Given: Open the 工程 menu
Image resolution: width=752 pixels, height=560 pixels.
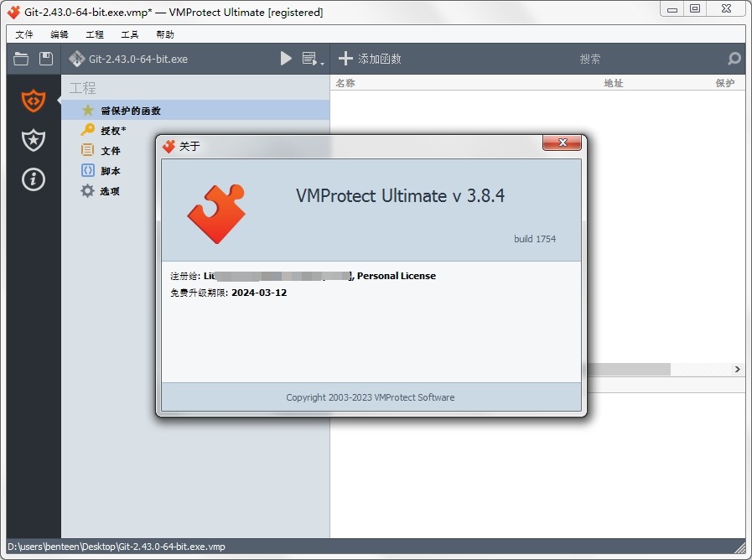Looking at the screenshot, I should click(x=95, y=34).
